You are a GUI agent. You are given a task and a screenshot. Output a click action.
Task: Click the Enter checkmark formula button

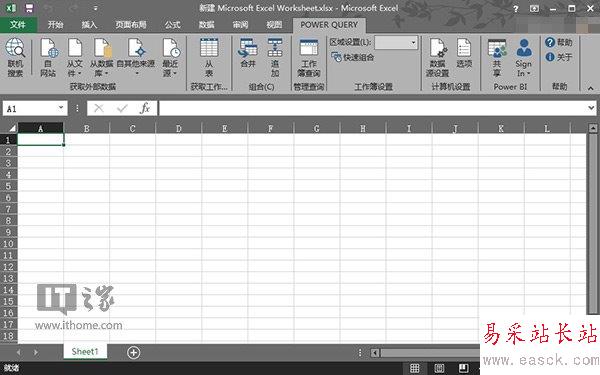pos(122,109)
